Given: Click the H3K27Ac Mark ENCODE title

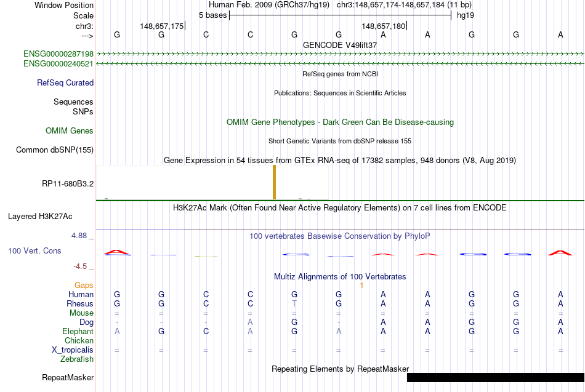Looking at the screenshot, I should pos(340,208).
